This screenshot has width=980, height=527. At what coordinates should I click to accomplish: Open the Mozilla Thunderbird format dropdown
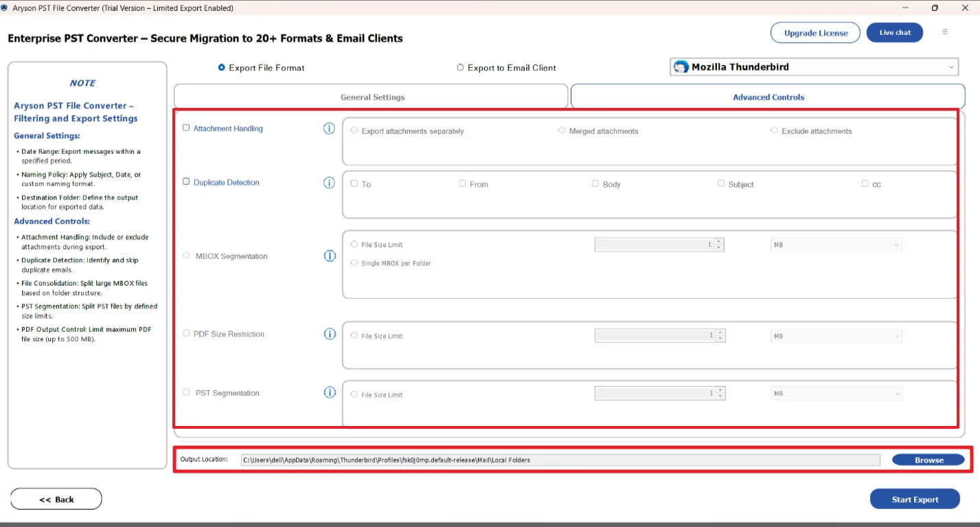pos(814,67)
